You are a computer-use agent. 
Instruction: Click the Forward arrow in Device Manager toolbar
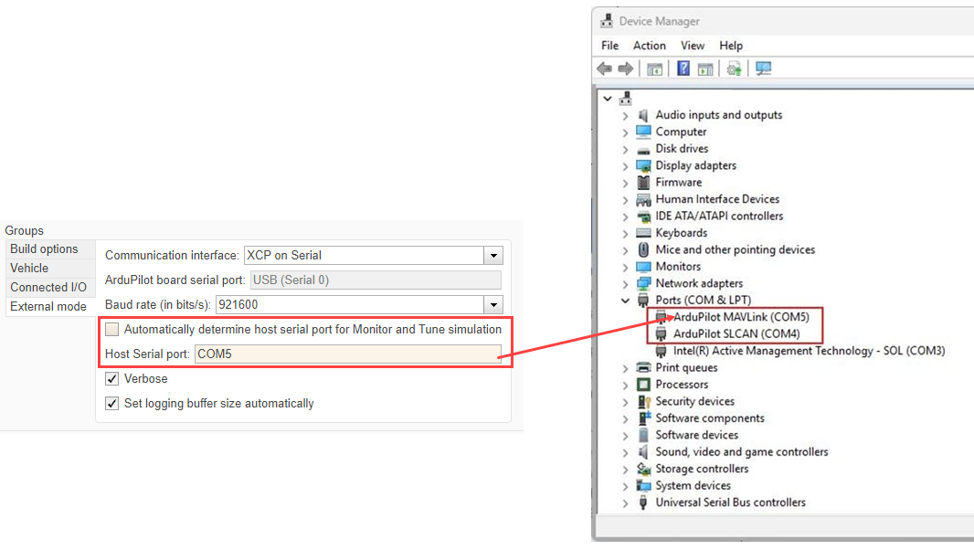coord(626,69)
